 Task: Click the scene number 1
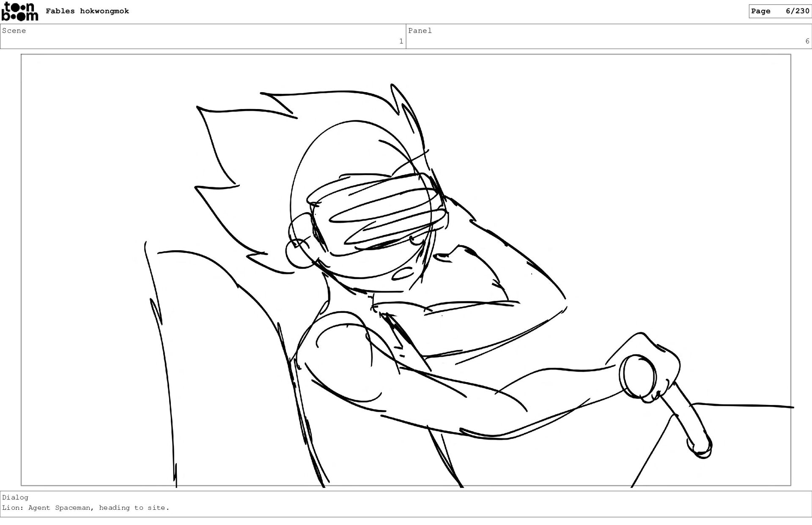(401, 41)
